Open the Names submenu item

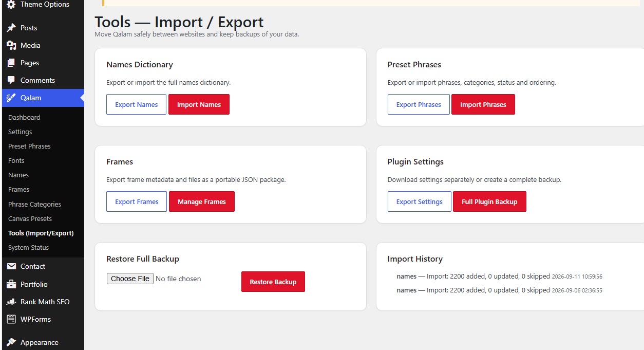18,175
